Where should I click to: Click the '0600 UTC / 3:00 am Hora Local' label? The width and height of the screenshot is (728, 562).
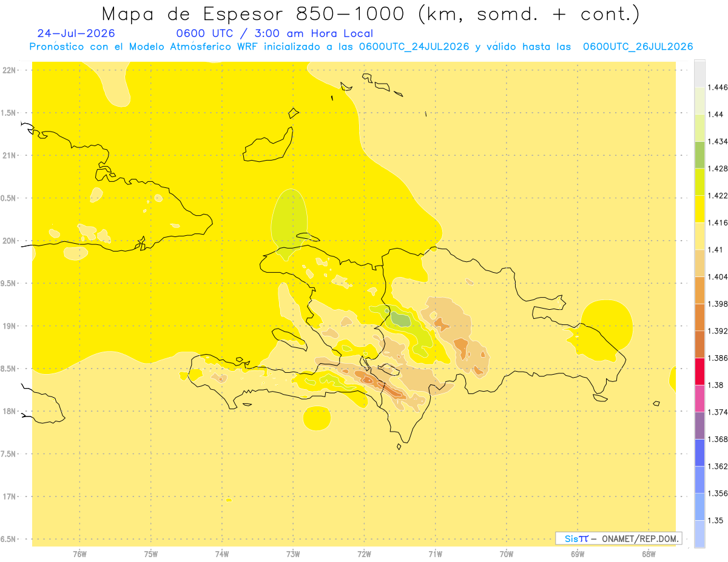(x=274, y=33)
